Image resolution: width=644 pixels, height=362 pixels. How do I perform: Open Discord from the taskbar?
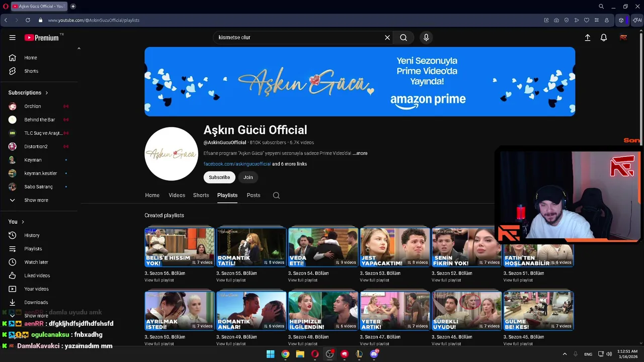click(374, 354)
